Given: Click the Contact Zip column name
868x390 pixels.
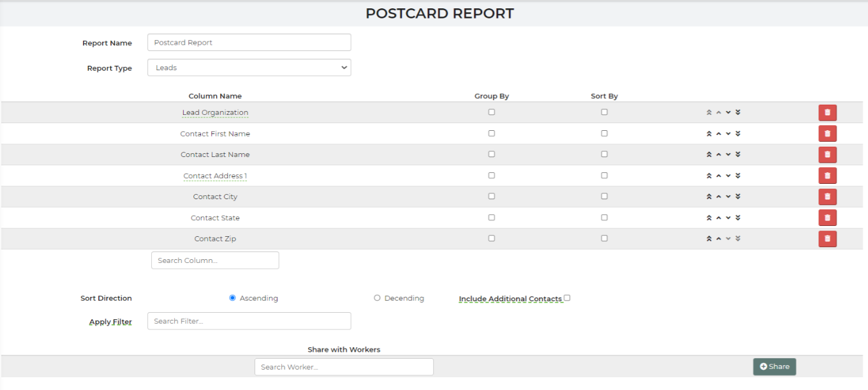Looking at the screenshot, I should point(215,239).
